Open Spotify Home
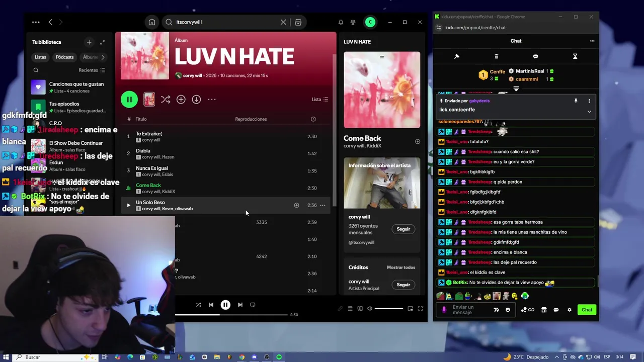This screenshot has width=644, height=362. coord(151,22)
